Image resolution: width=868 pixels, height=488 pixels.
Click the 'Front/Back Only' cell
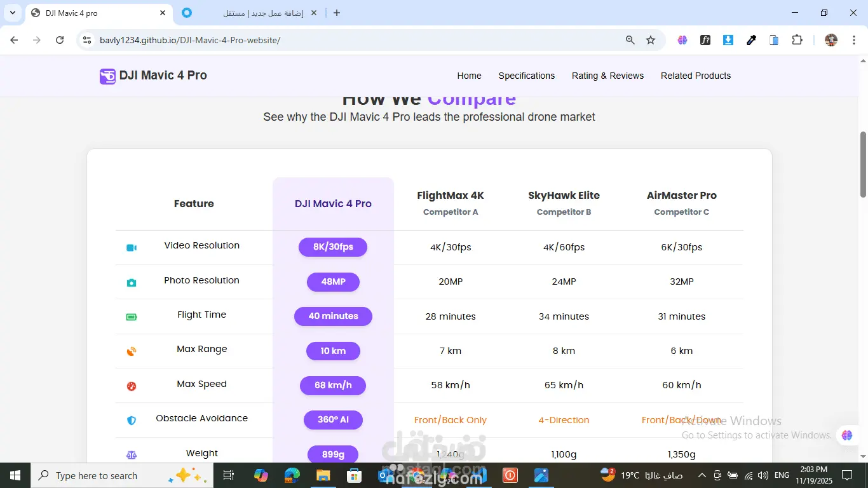[x=451, y=420]
